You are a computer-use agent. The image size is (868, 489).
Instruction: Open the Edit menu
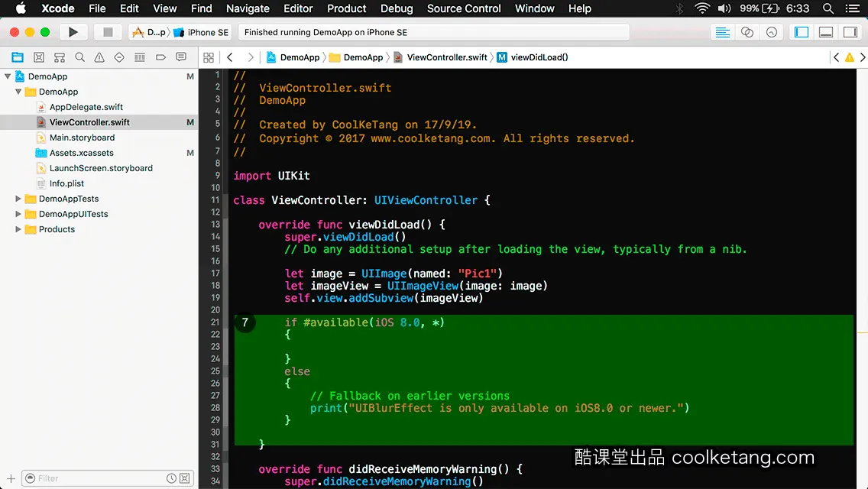pyautogui.click(x=129, y=8)
